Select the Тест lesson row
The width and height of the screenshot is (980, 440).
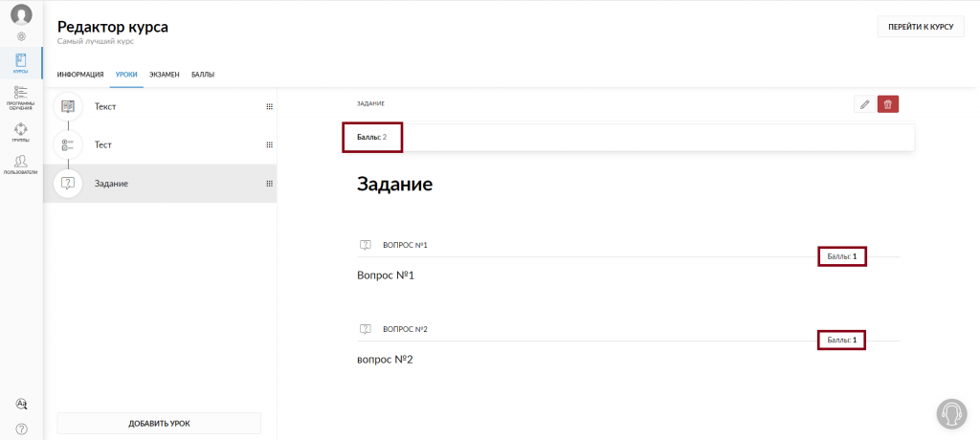click(160, 145)
